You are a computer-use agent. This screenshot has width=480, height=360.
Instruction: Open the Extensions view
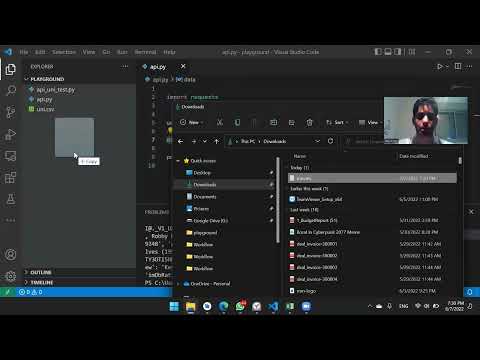pos(10,177)
